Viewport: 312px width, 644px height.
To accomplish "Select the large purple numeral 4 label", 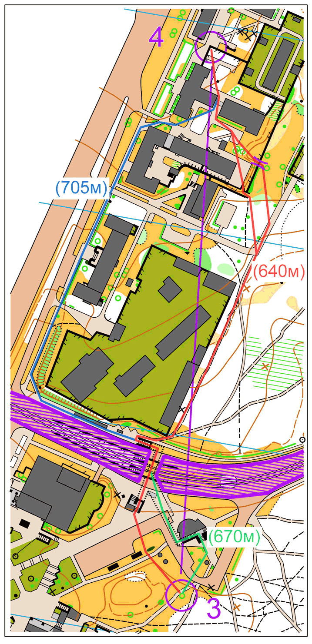I will point(156,37).
